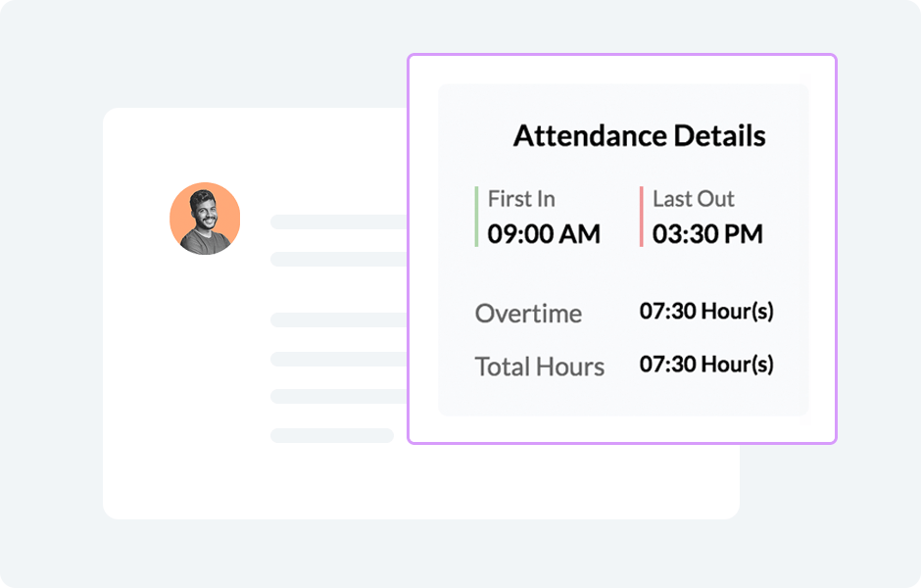Click the fifth placeholder line from the top
Image resolution: width=921 pixels, height=588 pixels.
click(x=338, y=396)
